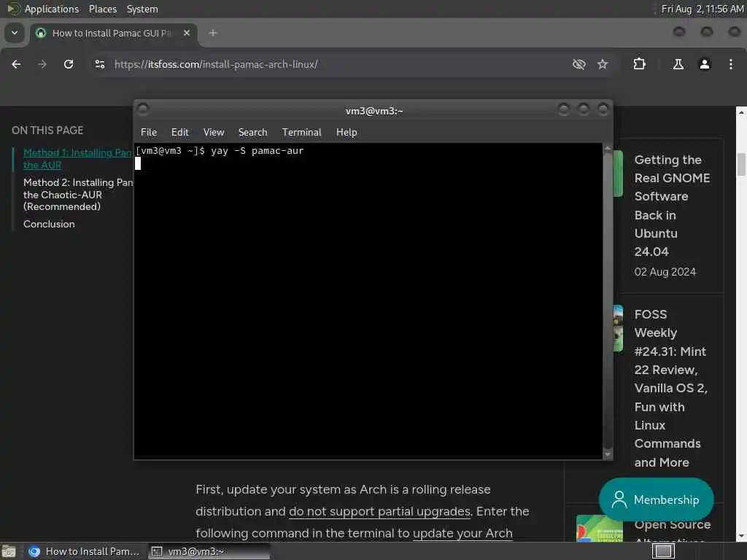Click the browser forward arrow
The width and height of the screenshot is (747, 560).
click(x=42, y=64)
